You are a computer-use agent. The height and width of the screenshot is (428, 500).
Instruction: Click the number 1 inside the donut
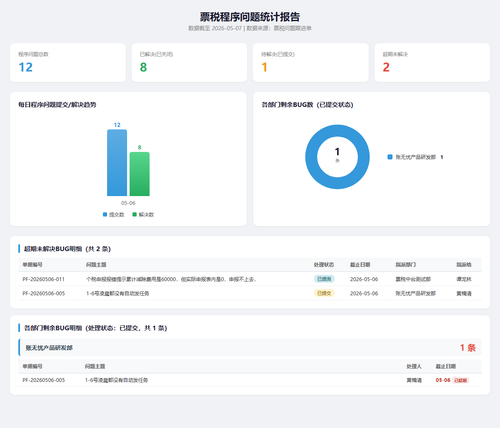click(337, 152)
